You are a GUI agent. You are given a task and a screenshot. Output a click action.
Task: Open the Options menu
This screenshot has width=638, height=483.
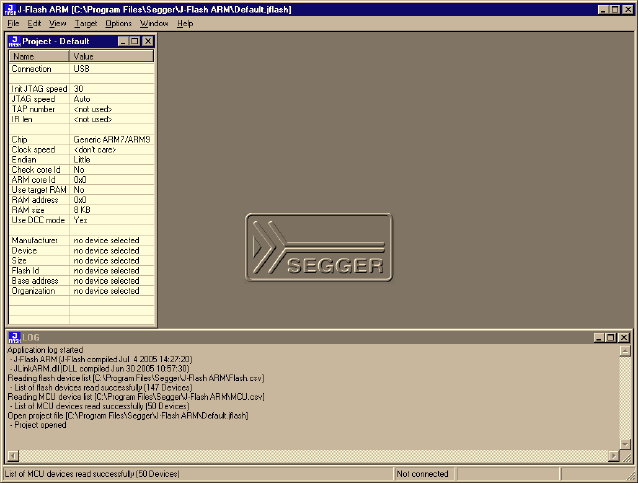click(x=118, y=24)
